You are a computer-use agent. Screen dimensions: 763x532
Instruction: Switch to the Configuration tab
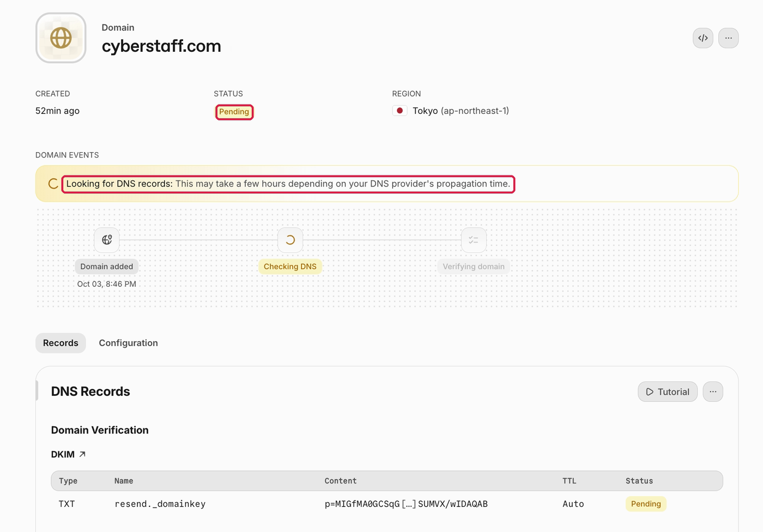click(x=129, y=343)
